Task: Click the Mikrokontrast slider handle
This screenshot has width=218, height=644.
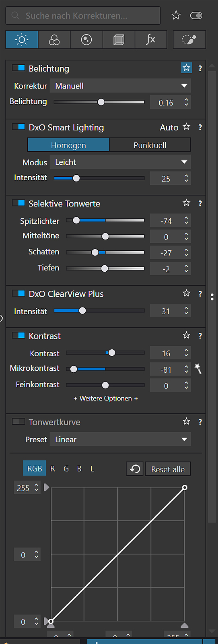Action: [x=74, y=369]
